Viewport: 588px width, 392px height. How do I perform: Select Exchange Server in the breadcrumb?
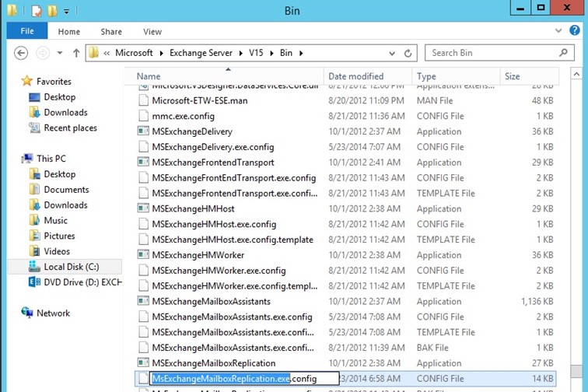point(201,53)
